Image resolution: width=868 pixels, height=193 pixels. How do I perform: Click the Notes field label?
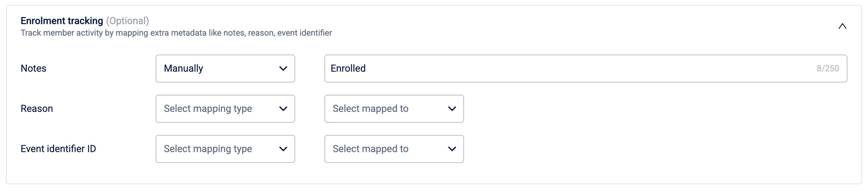33,69
